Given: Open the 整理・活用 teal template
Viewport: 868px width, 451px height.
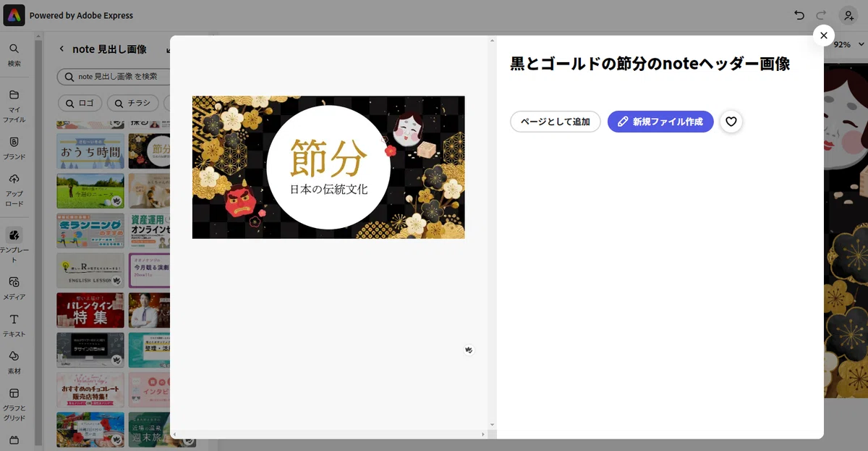Looking at the screenshot, I should tap(148, 350).
